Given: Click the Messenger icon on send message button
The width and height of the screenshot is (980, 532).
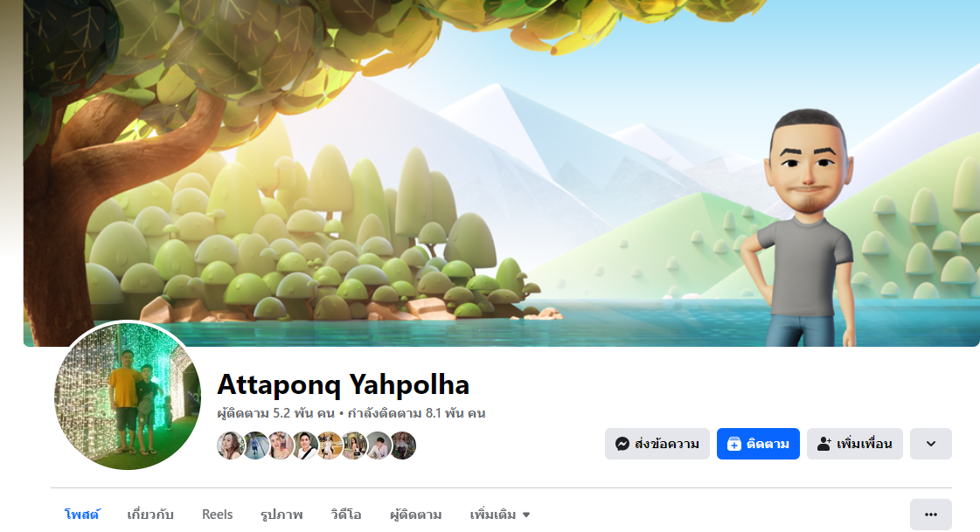Looking at the screenshot, I should pos(622,444).
